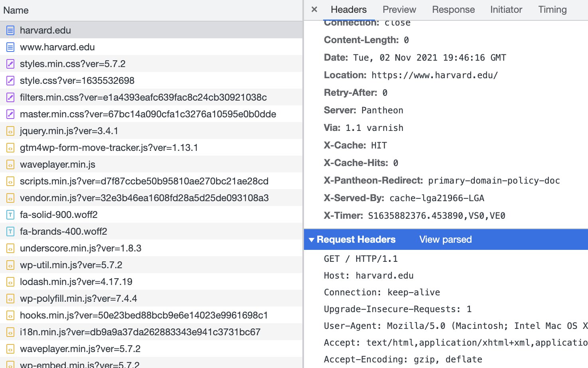The width and height of the screenshot is (588, 368).
Task: Select fa-brands-400.woff2 font request
Action: (x=151, y=231)
